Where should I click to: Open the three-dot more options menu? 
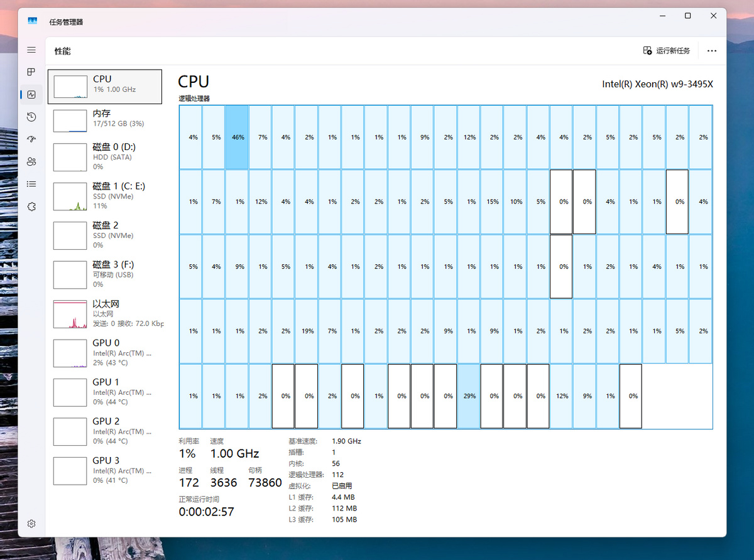pos(712,51)
